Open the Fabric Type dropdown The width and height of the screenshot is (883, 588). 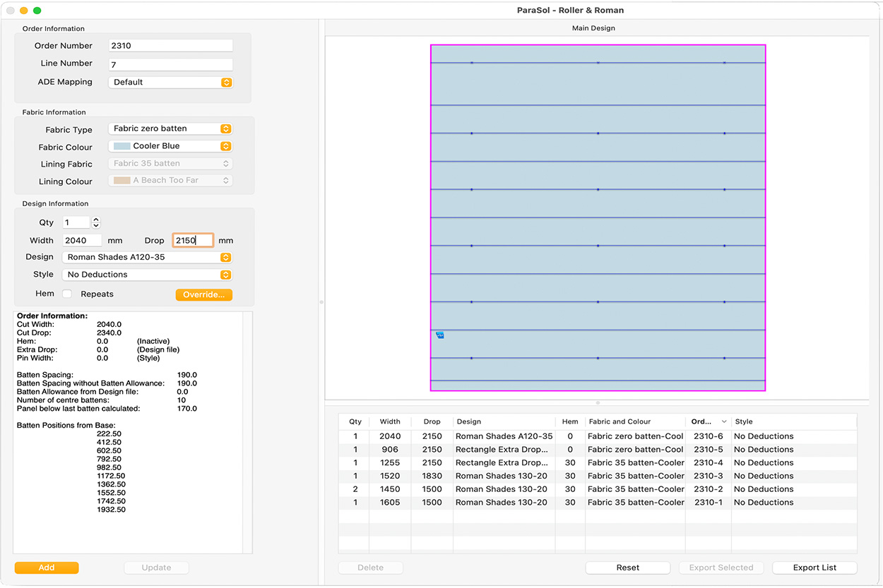pos(170,129)
